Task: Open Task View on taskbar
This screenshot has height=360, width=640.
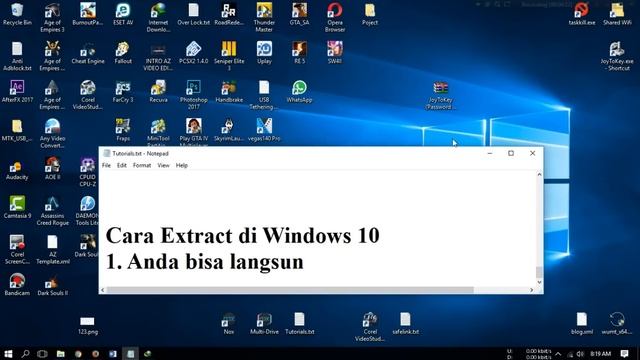Action: pyautogui.click(x=42, y=353)
